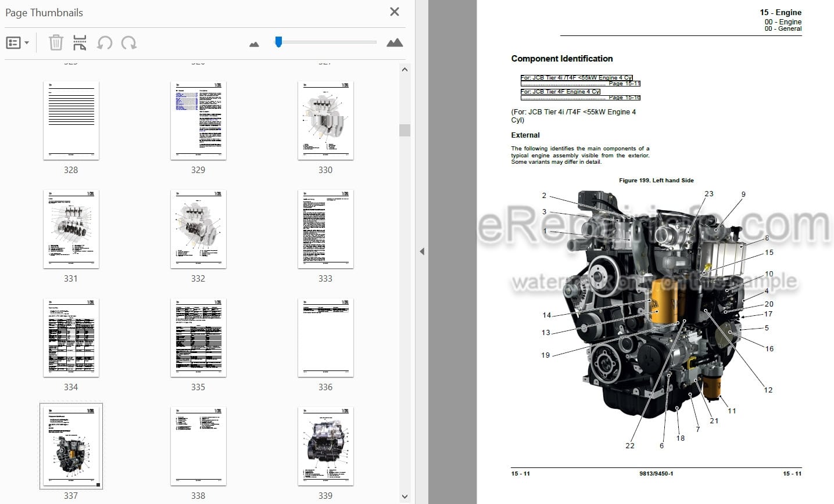Click the '15 - Engine' page header

click(781, 12)
